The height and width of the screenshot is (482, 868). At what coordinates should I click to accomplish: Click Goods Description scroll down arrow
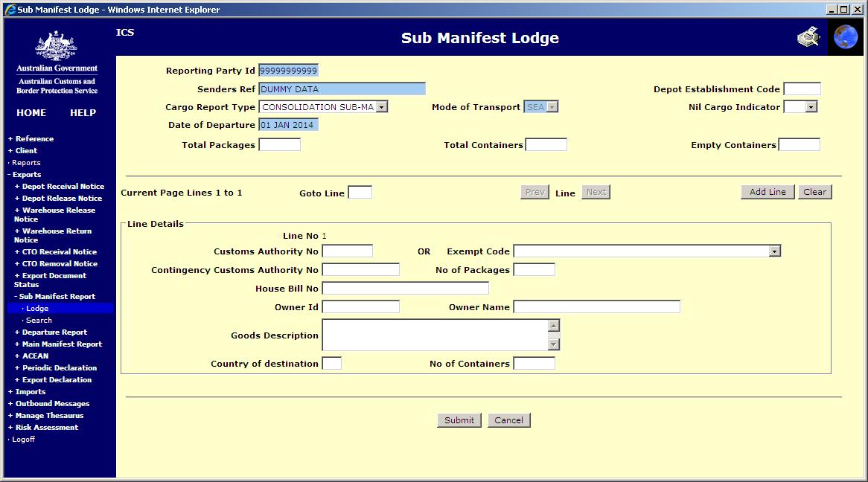554,344
